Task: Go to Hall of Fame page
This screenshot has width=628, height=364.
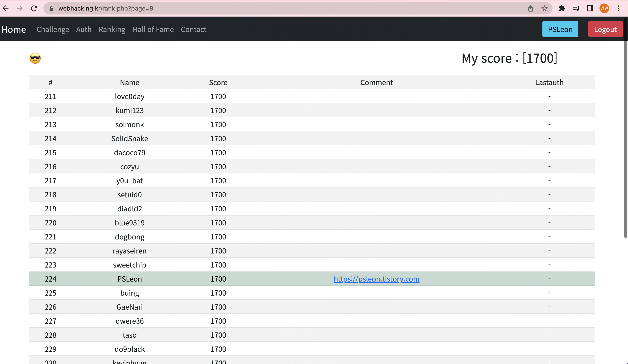Action: 153,29
